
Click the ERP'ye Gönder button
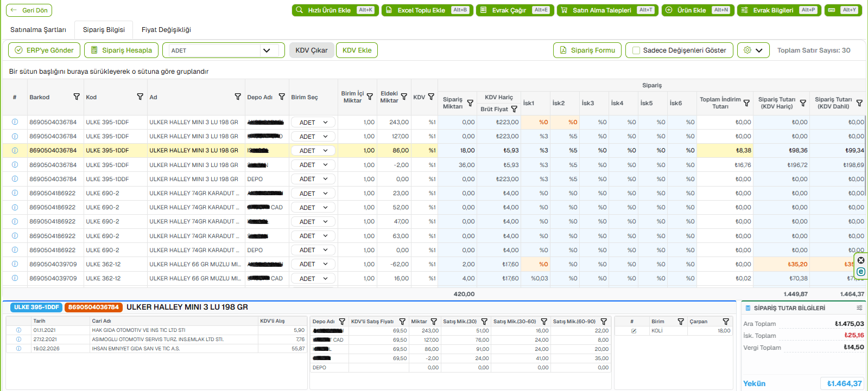(44, 50)
